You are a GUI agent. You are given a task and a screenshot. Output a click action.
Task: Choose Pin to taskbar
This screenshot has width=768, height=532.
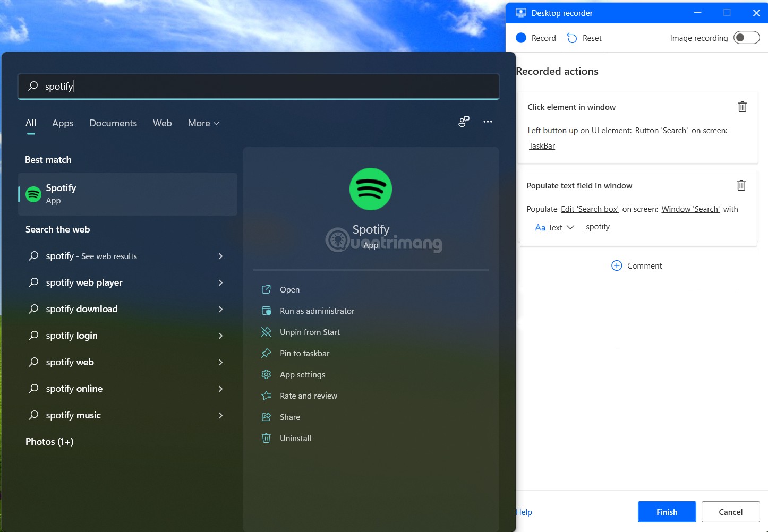click(x=304, y=353)
